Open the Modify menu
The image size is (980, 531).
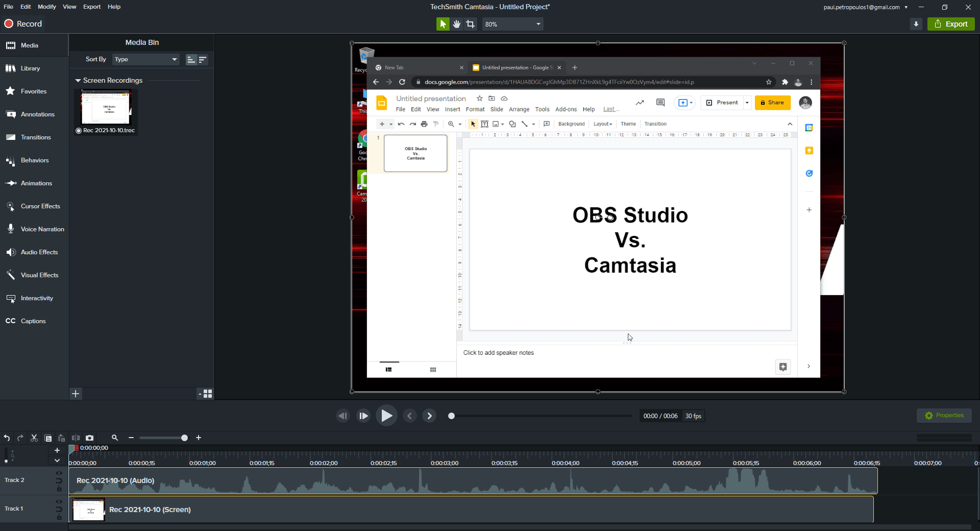(x=46, y=7)
